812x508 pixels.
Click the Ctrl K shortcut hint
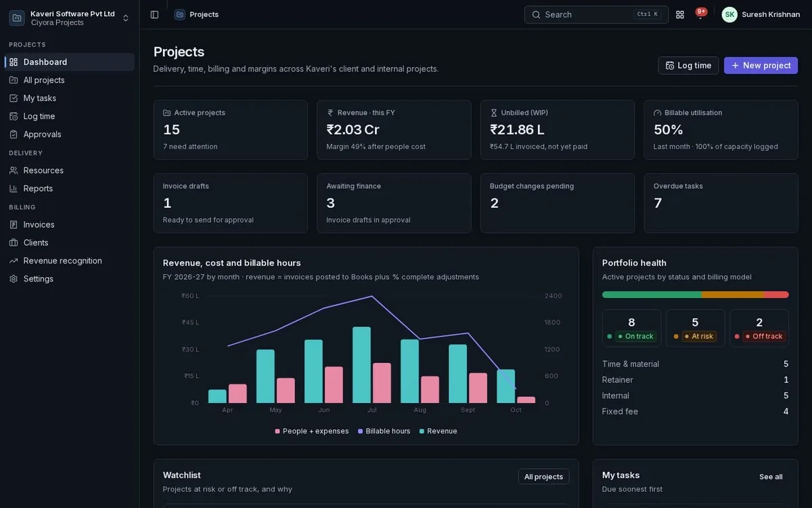648,14
